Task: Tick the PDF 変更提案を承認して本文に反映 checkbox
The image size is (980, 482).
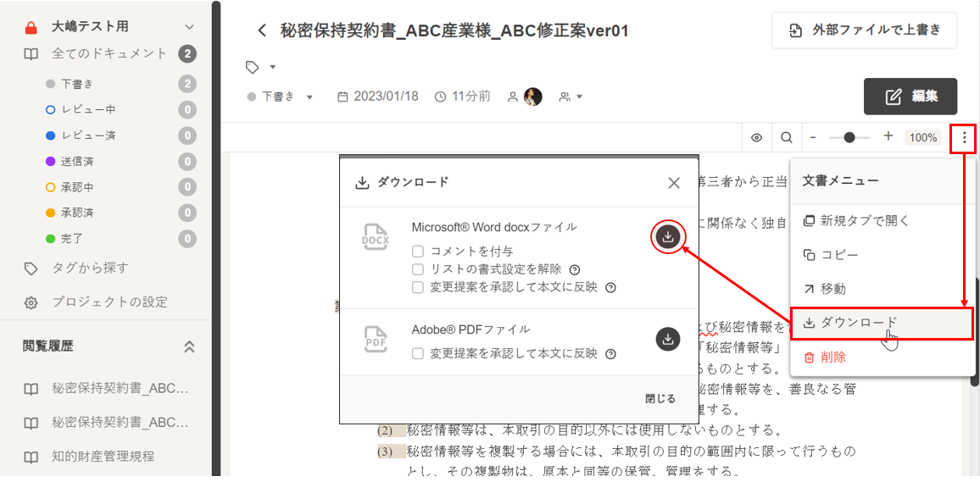Action: click(418, 354)
